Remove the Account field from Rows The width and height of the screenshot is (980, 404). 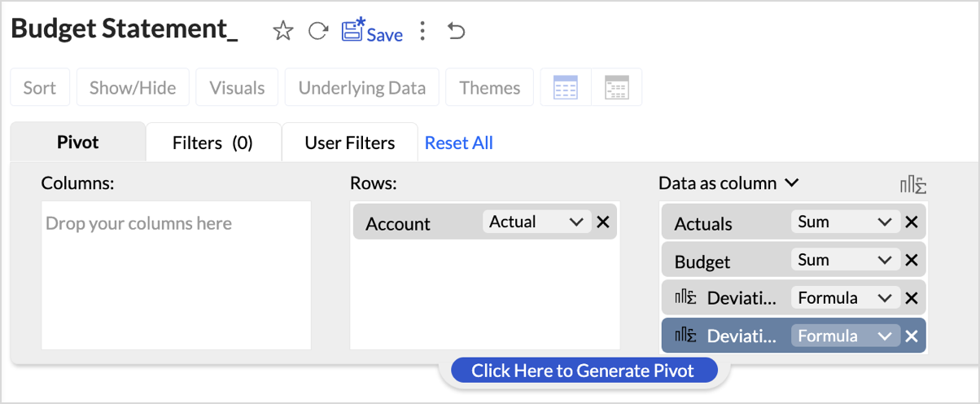(x=602, y=222)
